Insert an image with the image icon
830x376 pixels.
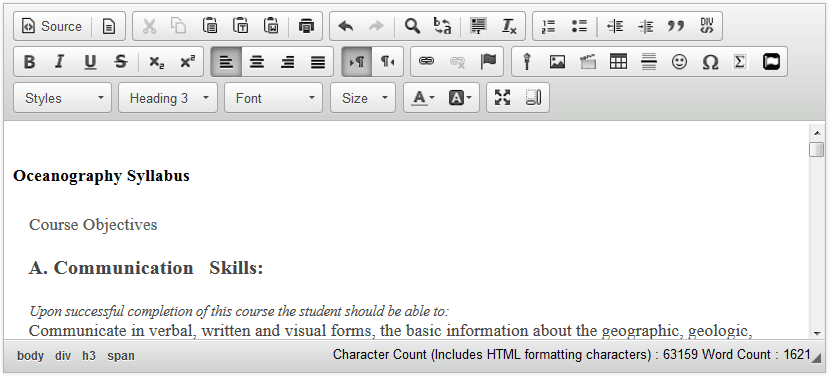pyautogui.click(x=557, y=62)
